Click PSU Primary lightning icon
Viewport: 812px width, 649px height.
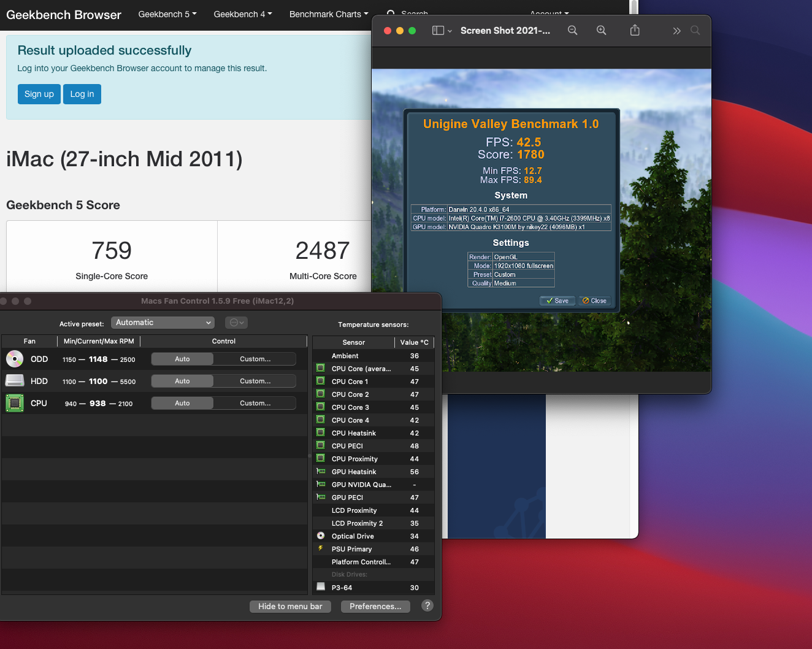click(x=320, y=548)
